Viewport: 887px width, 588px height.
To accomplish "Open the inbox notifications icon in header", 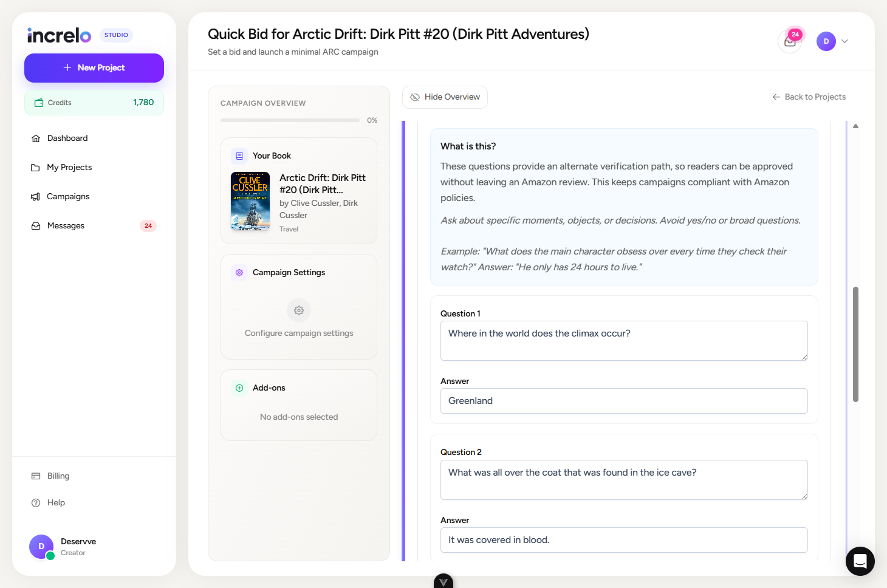I will [x=790, y=41].
